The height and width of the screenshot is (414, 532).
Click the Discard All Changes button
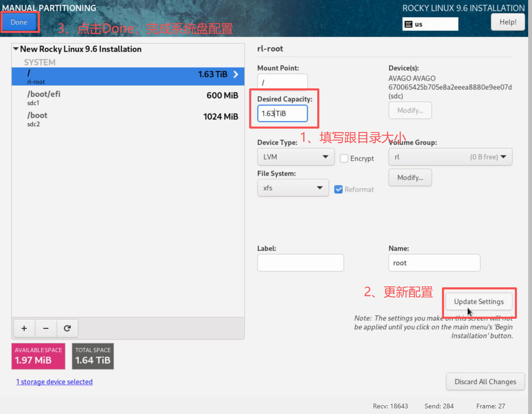click(485, 382)
